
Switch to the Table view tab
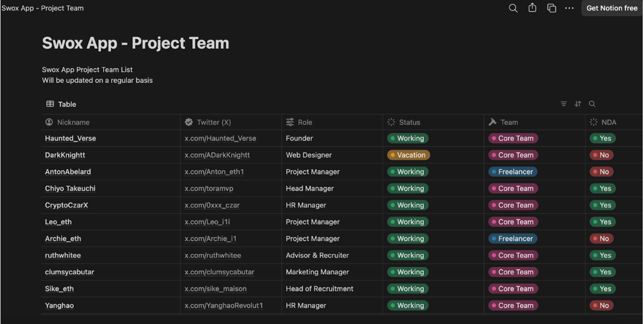click(61, 104)
